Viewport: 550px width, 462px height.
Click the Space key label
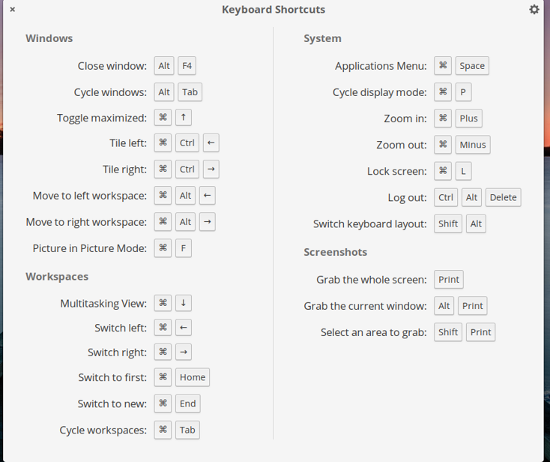tap(472, 66)
